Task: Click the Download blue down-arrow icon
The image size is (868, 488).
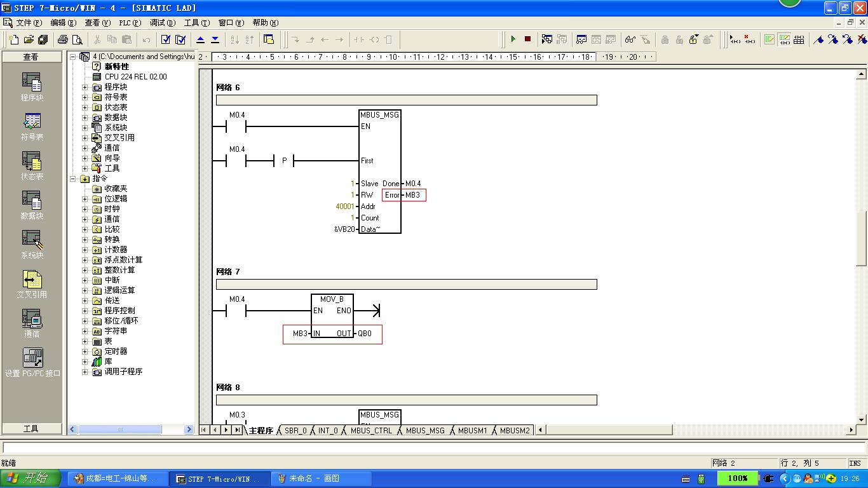Action: pos(215,39)
